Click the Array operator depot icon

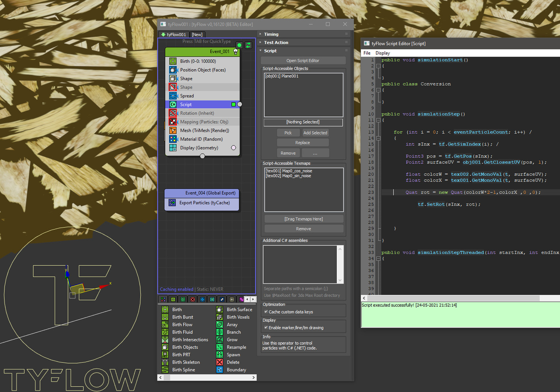pyautogui.click(x=220, y=325)
